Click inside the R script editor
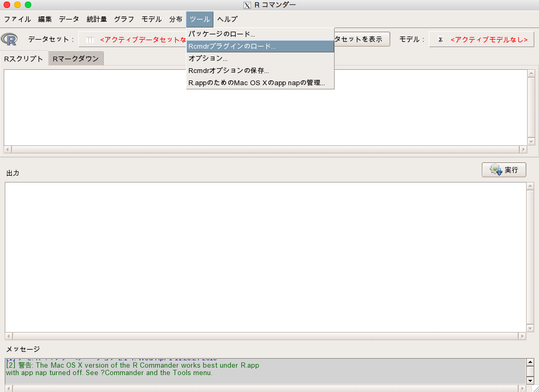This screenshot has width=539, height=392. tap(265, 107)
